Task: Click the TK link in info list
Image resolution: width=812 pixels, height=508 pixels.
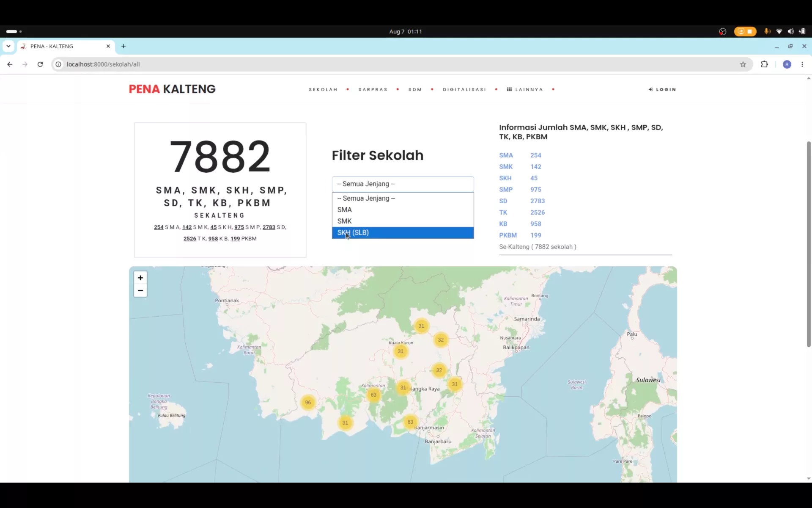Action: [x=503, y=213]
